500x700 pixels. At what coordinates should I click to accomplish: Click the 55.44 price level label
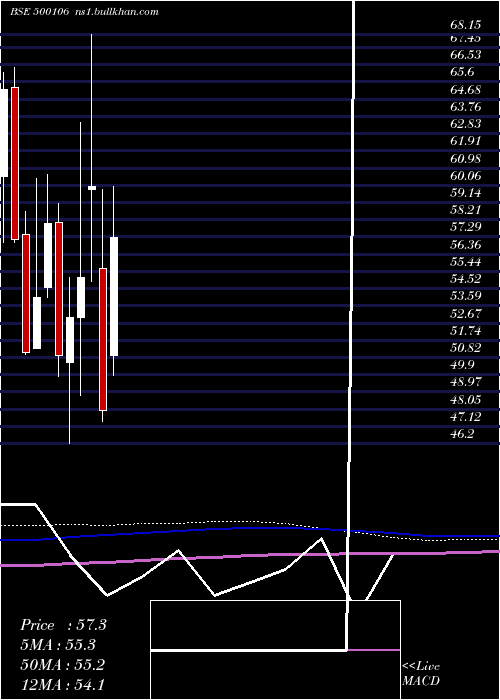pyautogui.click(x=466, y=262)
